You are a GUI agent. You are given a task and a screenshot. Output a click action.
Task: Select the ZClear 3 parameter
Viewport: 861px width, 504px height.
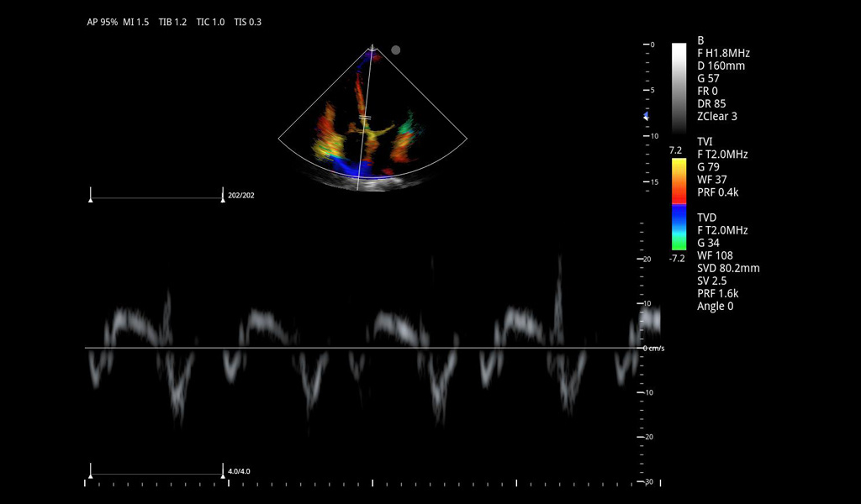[x=717, y=116]
